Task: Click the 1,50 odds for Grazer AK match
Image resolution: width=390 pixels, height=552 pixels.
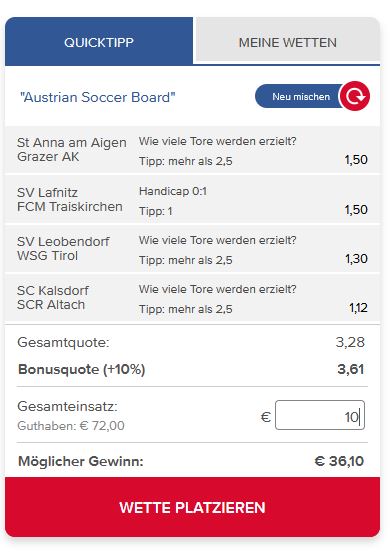Action: click(356, 160)
